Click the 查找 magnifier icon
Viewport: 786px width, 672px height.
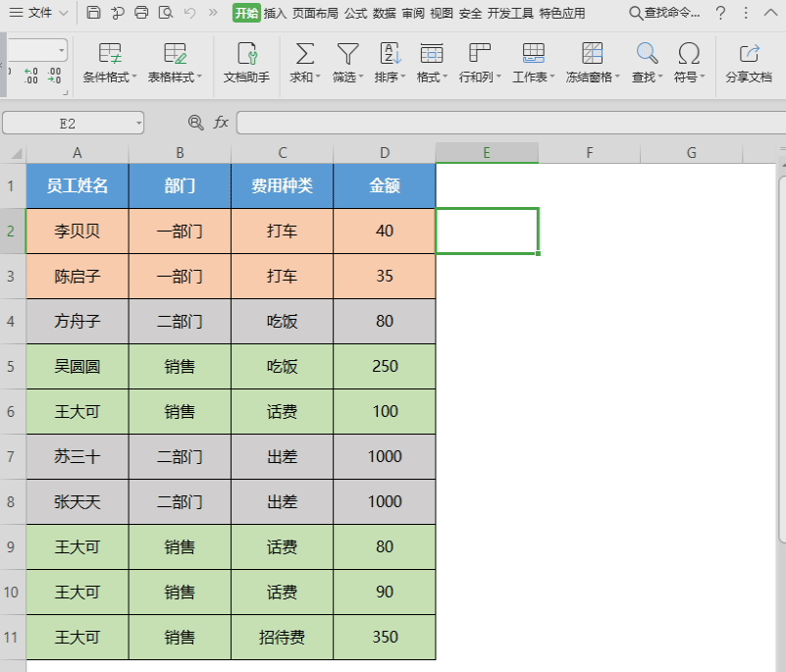pos(647,53)
